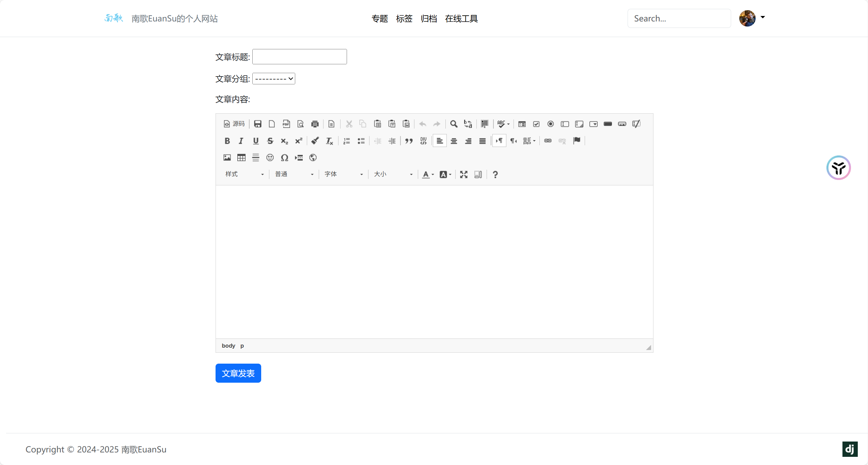868x465 pixels.
Task: Insert a radio button form element
Action: (551, 124)
